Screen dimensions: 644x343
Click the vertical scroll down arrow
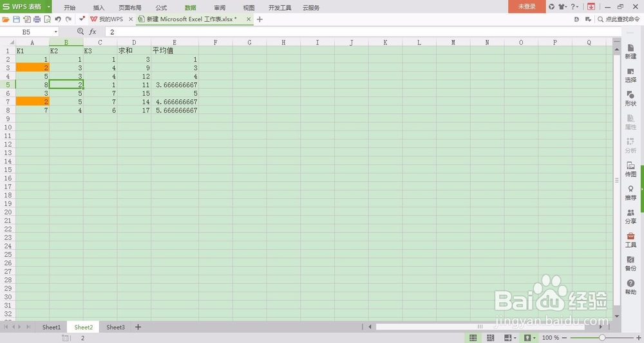point(617,317)
